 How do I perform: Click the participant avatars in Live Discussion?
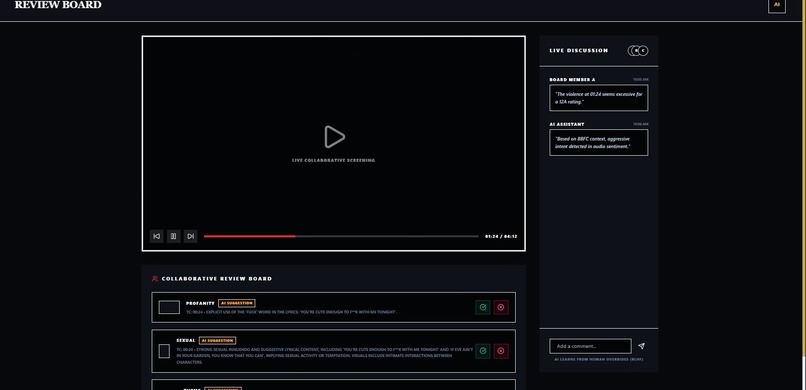click(638, 50)
